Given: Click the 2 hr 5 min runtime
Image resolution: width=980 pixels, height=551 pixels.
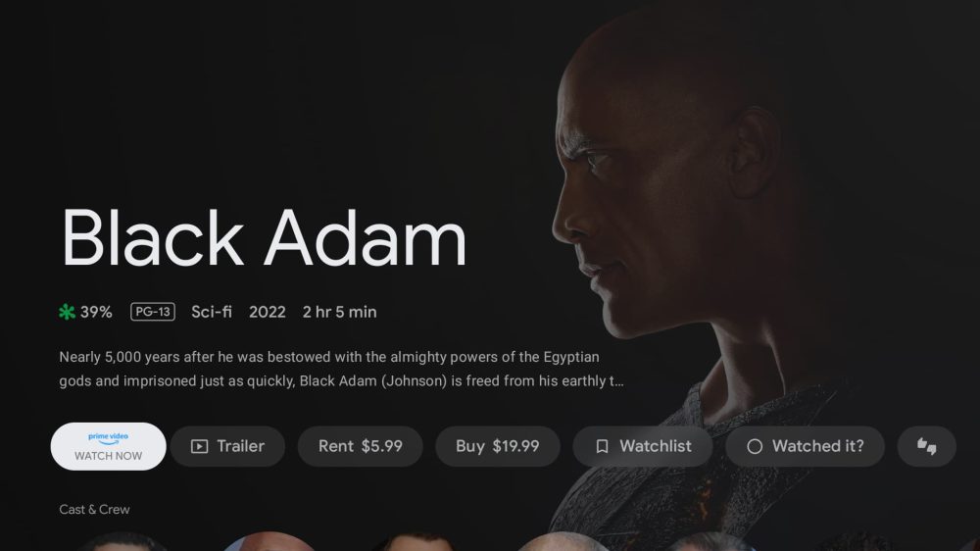Looking at the screenshot, I should 339,312.
